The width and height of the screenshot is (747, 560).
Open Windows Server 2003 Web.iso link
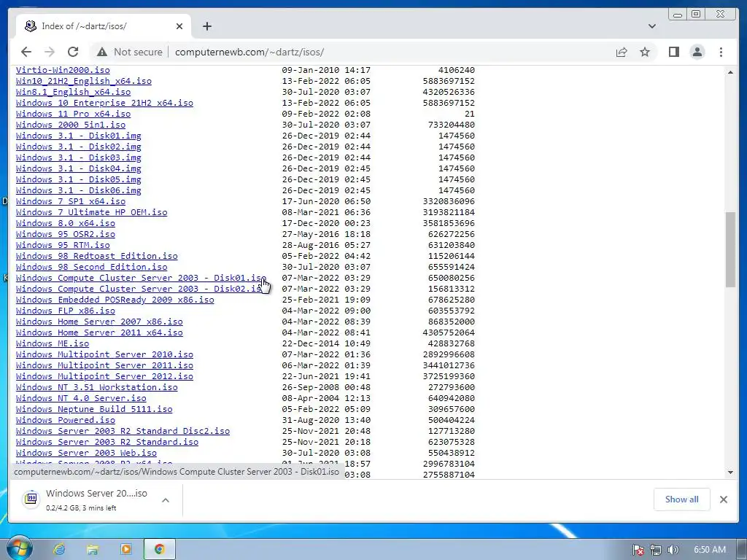click(x=86, y=454)
